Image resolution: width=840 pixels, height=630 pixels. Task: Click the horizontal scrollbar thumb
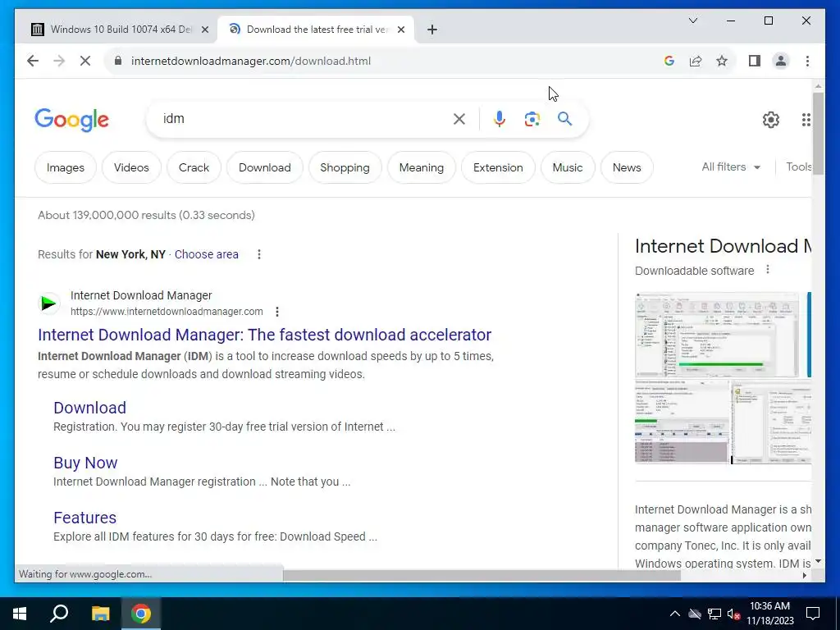coord(482,576)
